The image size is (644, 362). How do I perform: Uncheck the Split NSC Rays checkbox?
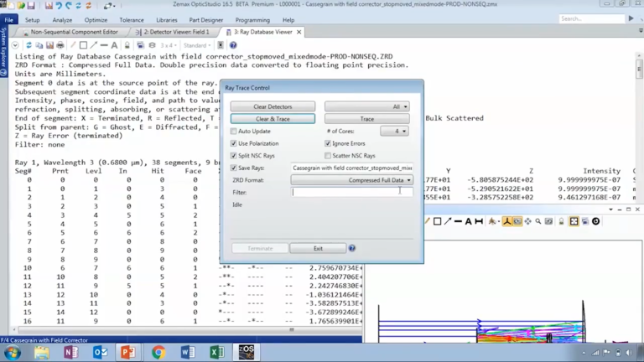[x=234, y=156]
